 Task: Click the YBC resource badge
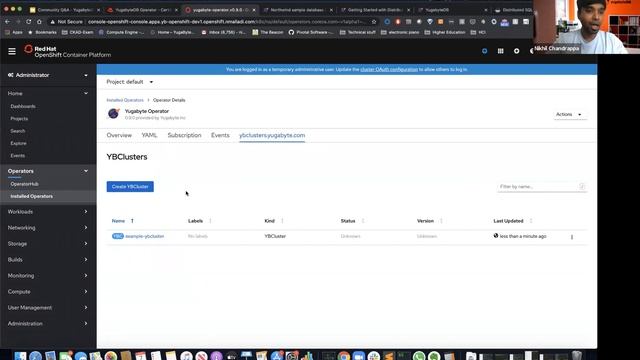point(118,236)
